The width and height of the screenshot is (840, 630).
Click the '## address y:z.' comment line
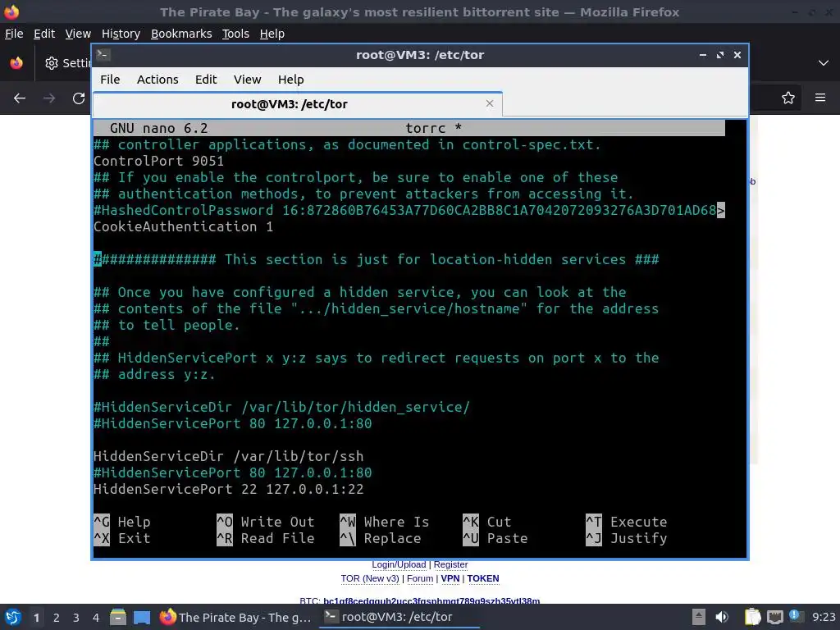[x=155, y=374]
